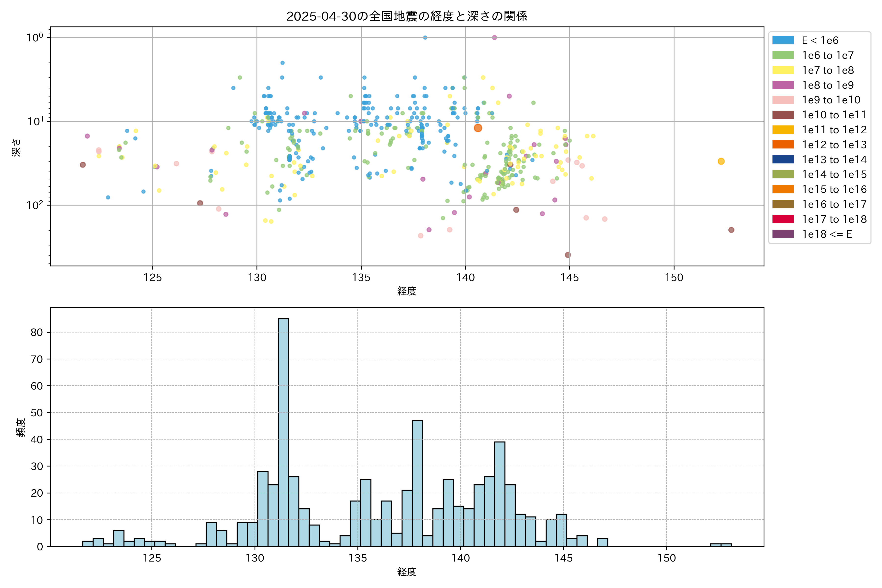The height and width of the screenshot is (588, 882).
Task: Click the red '1e17 to 1e18' legend swatch
Action: click(x=783, y=219)
